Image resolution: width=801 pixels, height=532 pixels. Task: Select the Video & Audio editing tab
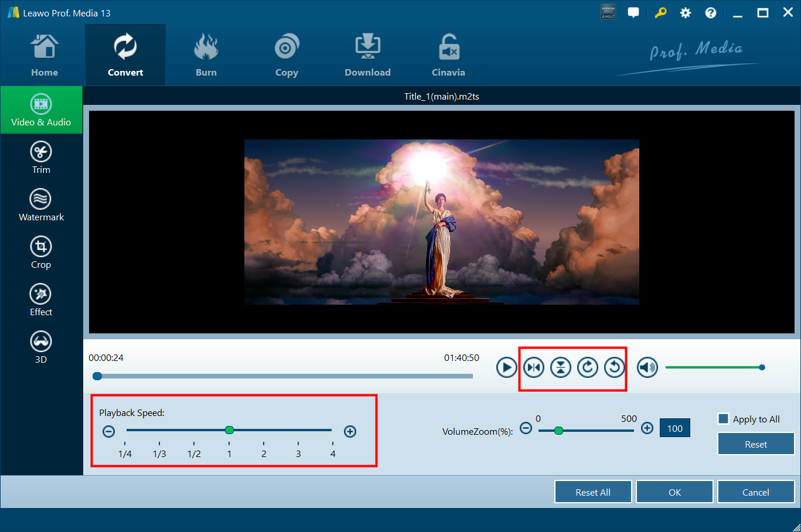tap(41, 110)
